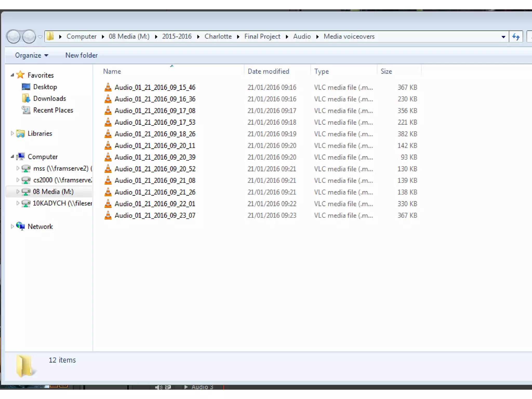Click VLC cone icon of Audio_01_21_2016_09_15_46
532x399 pixels.
click(108, 87)
